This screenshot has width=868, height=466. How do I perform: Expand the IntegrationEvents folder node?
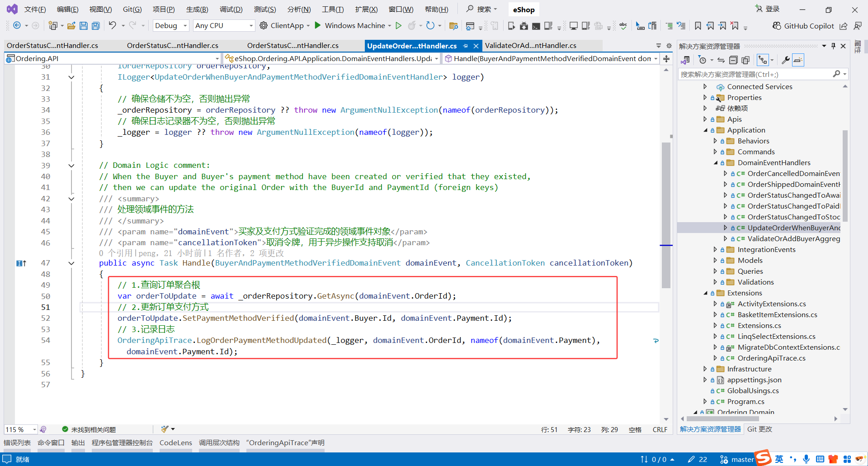[x=715, y=250]
